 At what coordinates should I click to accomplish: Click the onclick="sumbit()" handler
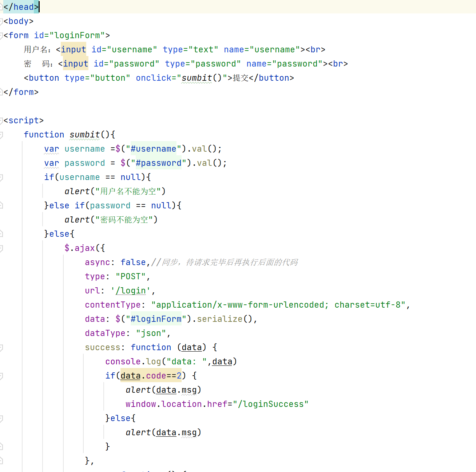182,78
